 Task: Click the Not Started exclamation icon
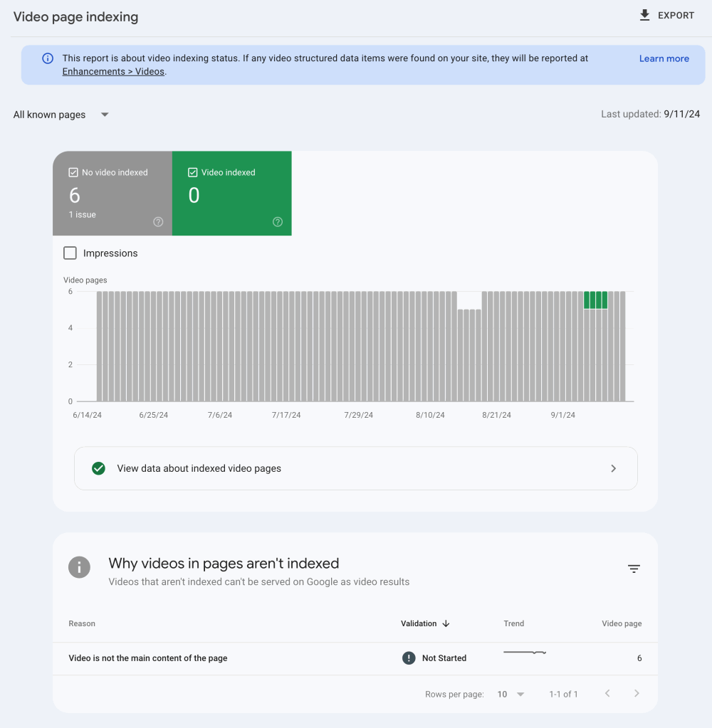point(409,658)
